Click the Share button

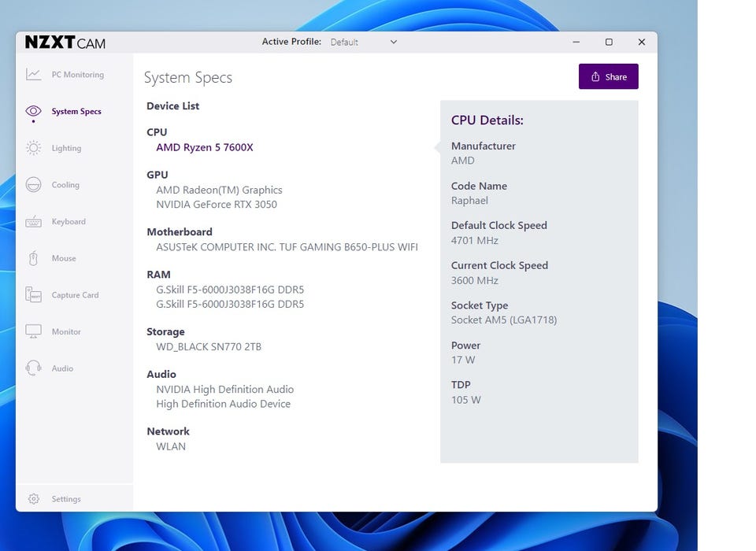[x=609, y=76]
